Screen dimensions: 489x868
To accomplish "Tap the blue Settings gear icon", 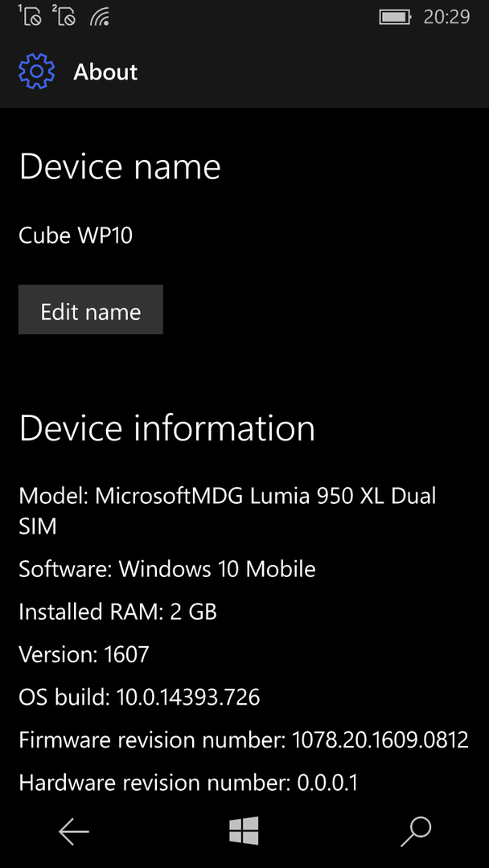I will pos(36,72).
